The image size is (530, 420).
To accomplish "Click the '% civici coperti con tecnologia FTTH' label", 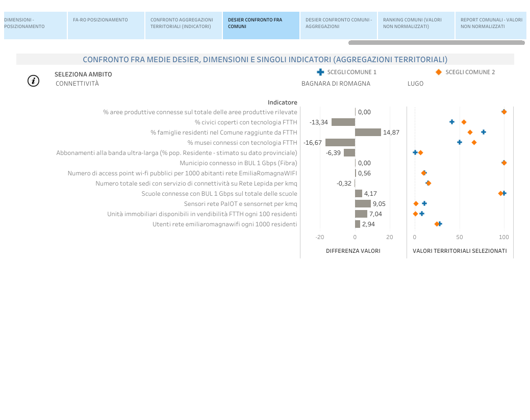I will point(246,122).
